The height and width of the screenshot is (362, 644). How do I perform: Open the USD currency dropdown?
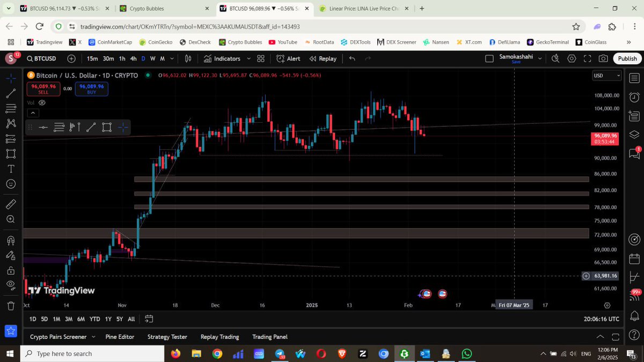click(606, 75)
